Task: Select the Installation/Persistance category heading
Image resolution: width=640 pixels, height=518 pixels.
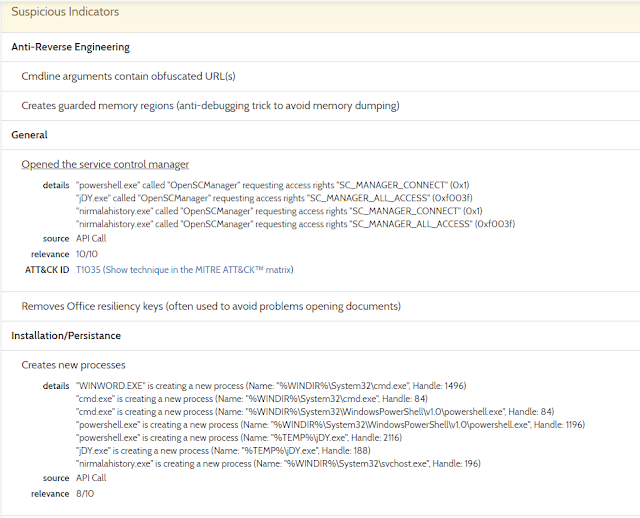Action: pos(66,336)
